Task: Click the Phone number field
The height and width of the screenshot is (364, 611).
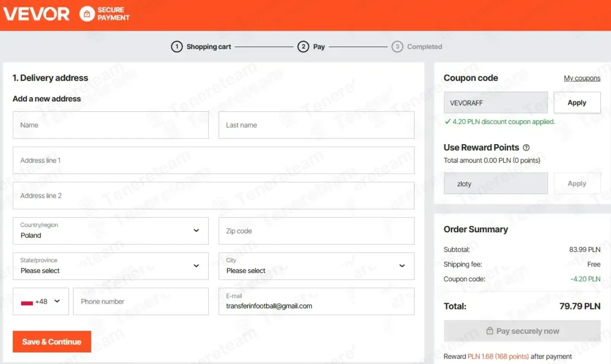Action: point(141,301)
